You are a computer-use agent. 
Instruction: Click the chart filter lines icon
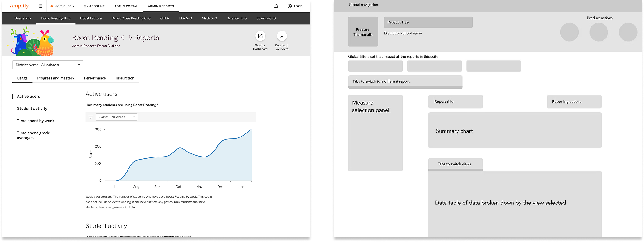pyautogui.click(x=91, y=117)
